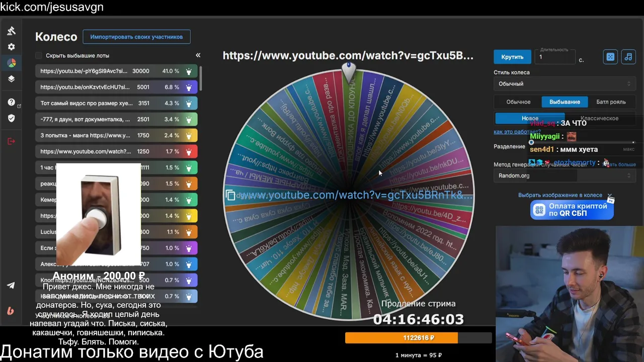Viewport: 644px width, 362px height.
Task: Copy winner link with copy icon on wheel
Action: [x=230, y=195]
